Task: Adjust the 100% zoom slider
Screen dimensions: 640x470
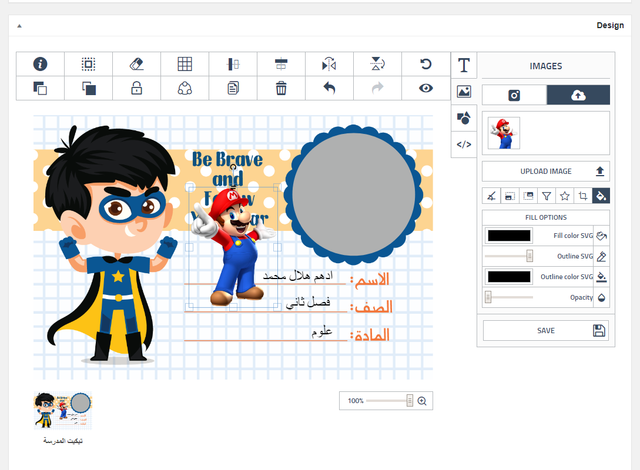Action: (409, 401)
